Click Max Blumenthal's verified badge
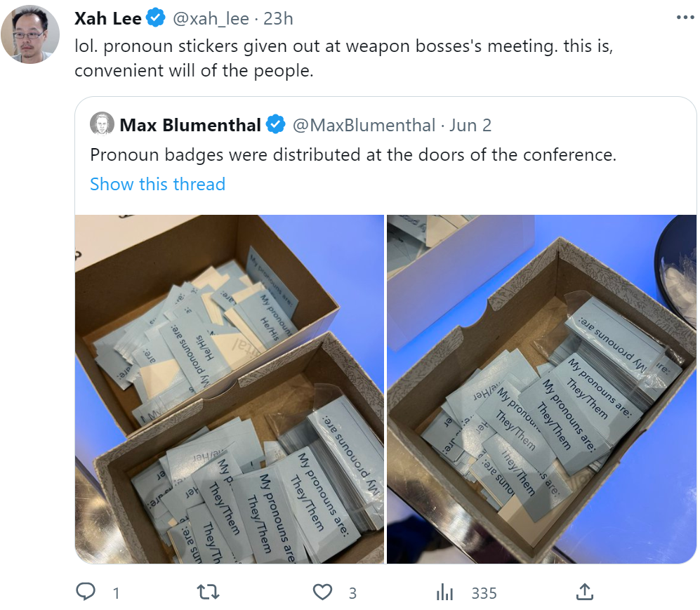The height and width of the screenshot is (610, 700). click(275, 124)
